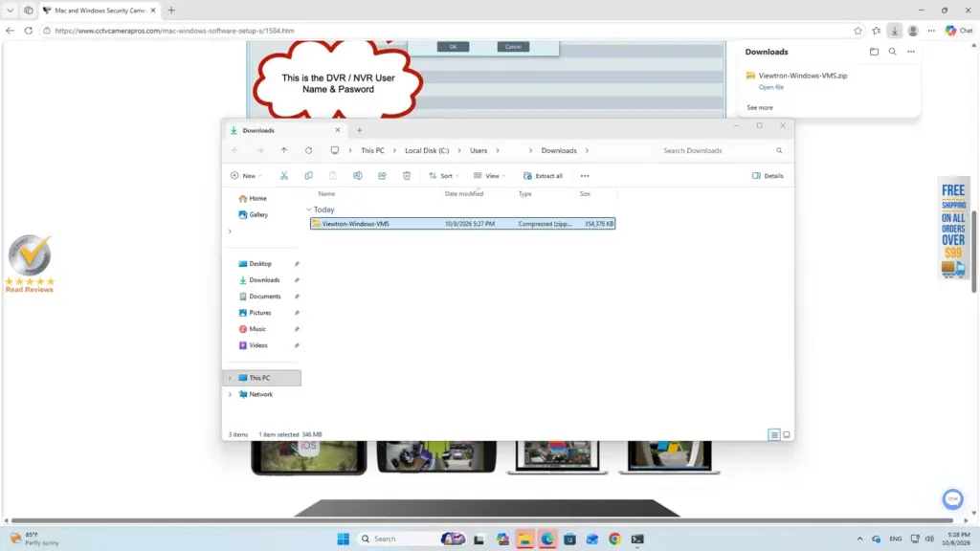Go up one folder level in File Explorer
Screen dimensions: 980x551
(x=283, y=150)
